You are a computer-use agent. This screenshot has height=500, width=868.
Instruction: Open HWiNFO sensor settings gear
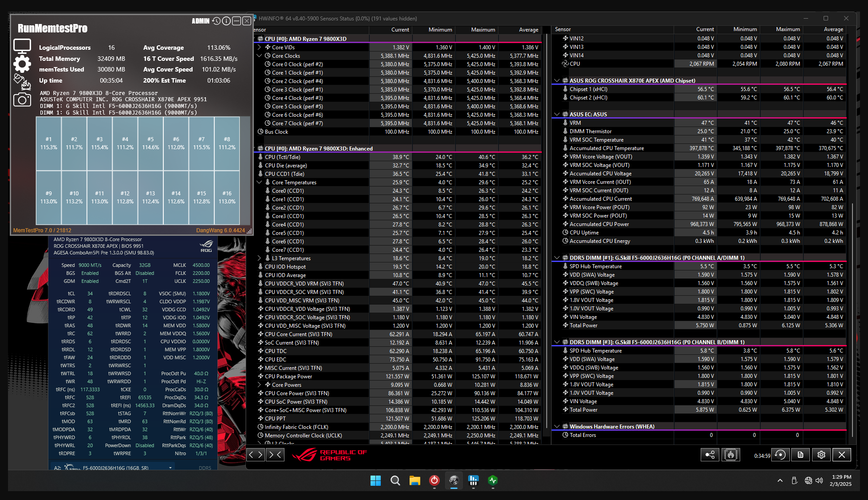pyautogui.click(x=821, y=455)
